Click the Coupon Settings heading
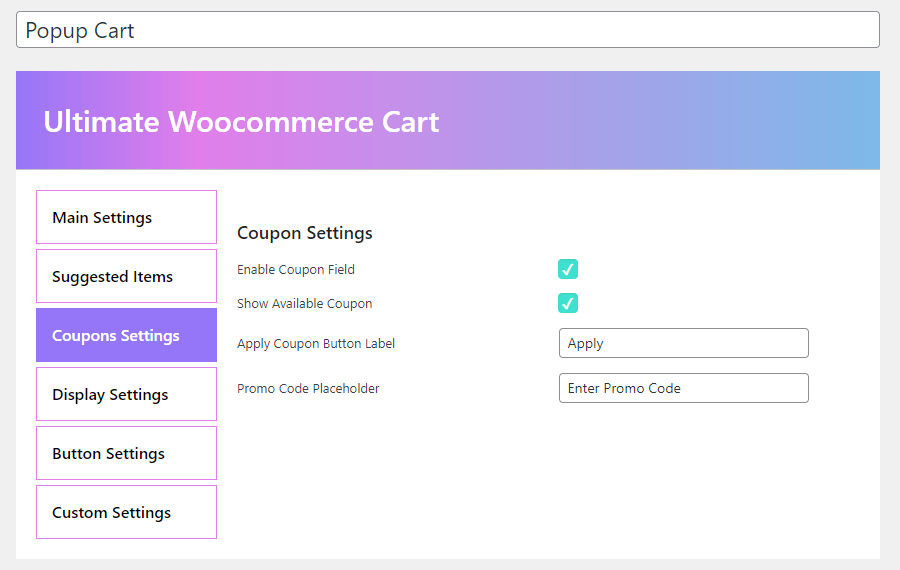Screen dimensions: 900x570 (x=305, y=233)
